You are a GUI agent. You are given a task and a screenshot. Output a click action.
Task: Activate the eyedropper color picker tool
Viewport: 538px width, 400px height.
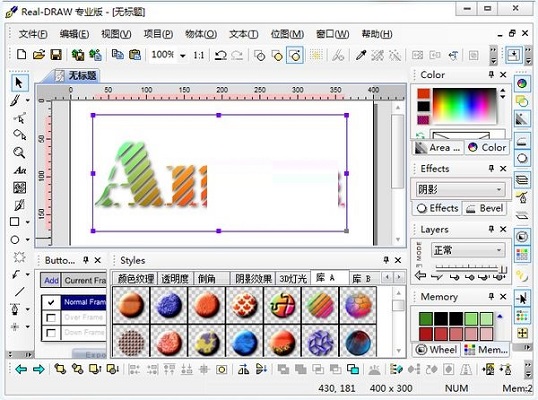pyautogui.click(x=361, y=55)
